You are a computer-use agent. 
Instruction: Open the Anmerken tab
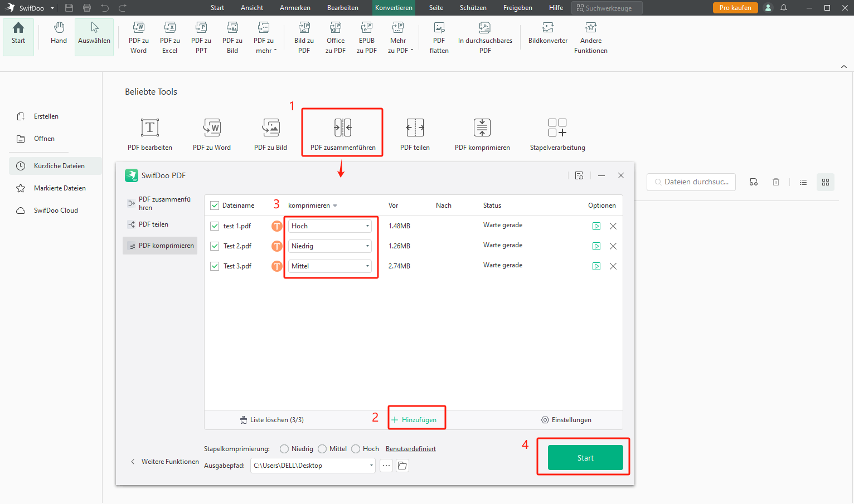tap(295, 8)
